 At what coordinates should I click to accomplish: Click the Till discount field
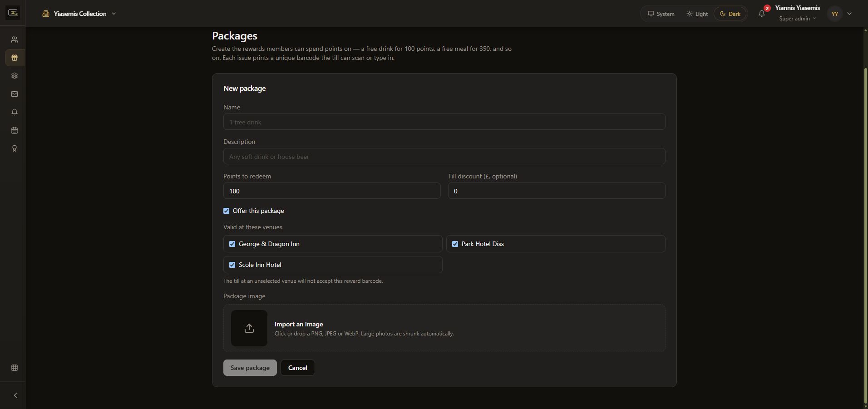[557, 191]
